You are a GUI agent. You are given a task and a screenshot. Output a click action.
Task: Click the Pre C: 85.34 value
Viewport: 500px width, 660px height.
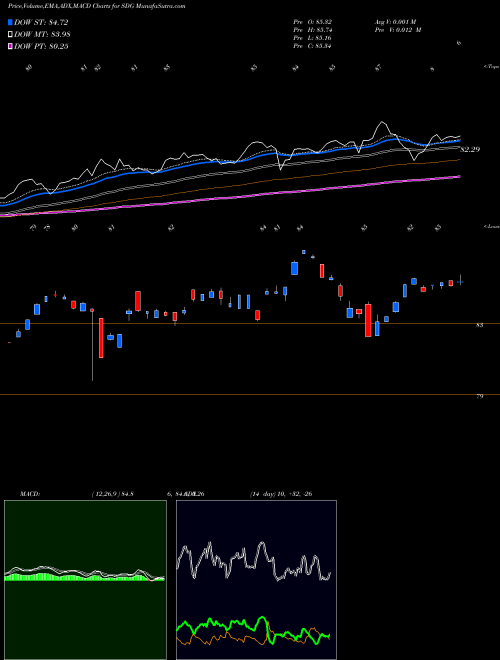(x=313, y=46)
